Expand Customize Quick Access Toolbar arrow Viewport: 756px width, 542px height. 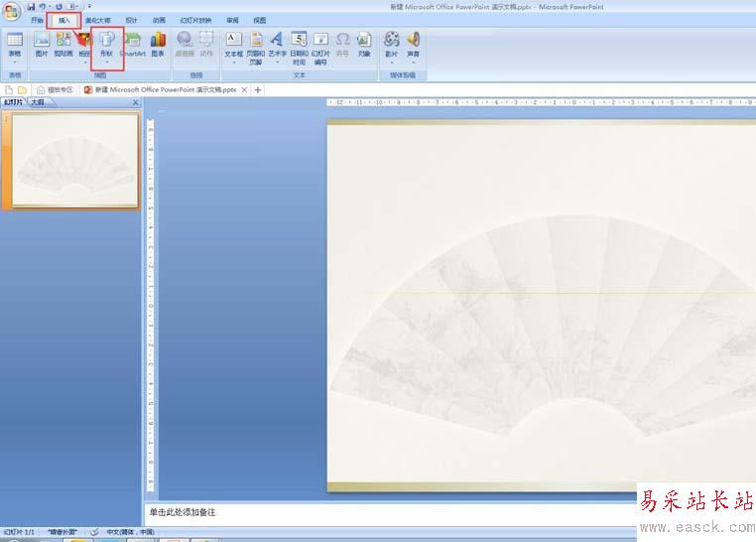[89, 6]
